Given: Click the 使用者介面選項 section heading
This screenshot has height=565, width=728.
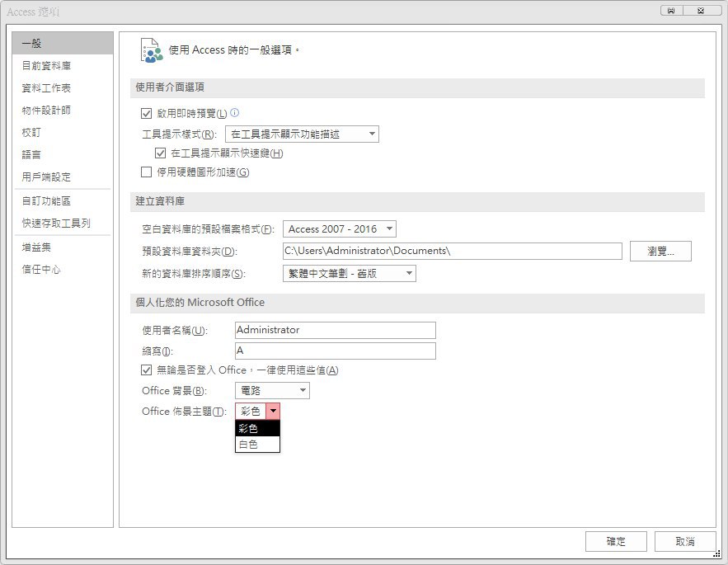Looking at the screenshot, I should (170, 87).
